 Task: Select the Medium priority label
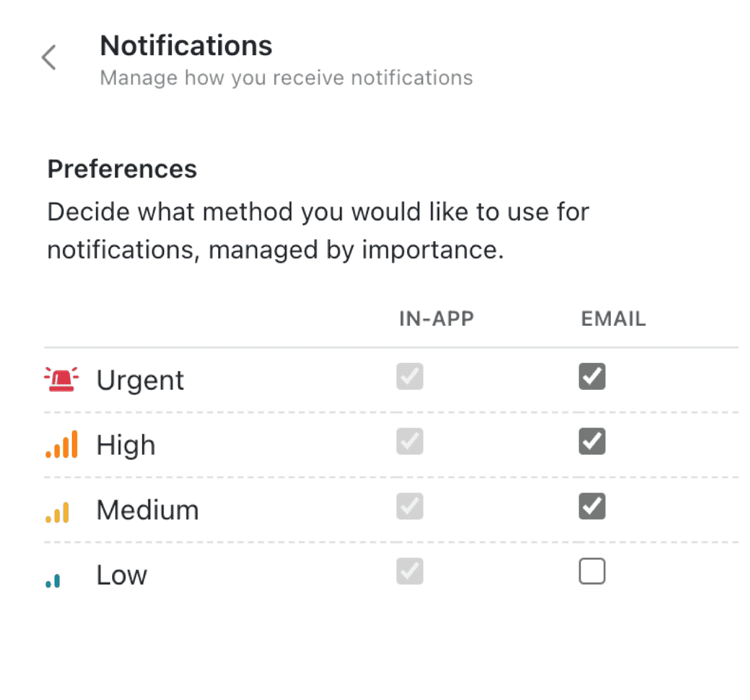[147, 510]
